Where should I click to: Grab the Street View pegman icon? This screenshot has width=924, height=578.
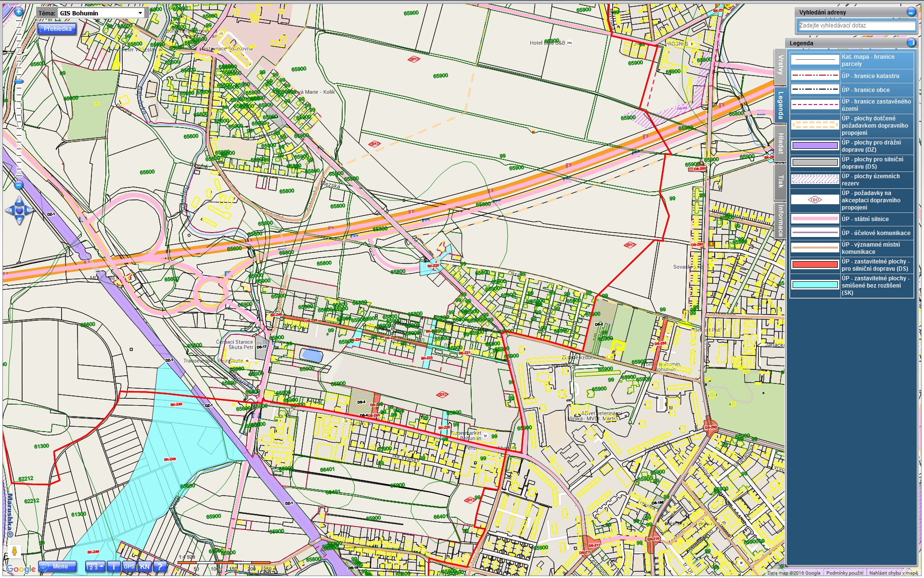point(14,551)
